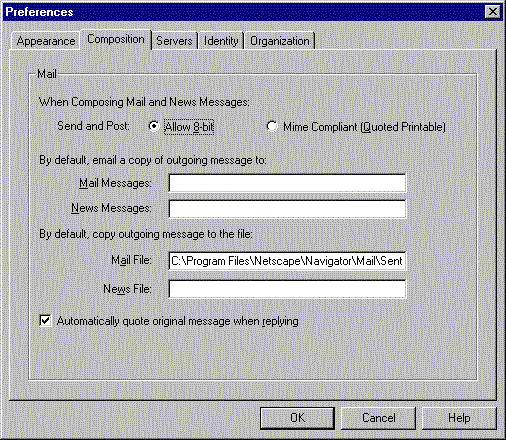The image size is (506, 440).
Task: Open Help for preferences
Action: pos(459,418)
